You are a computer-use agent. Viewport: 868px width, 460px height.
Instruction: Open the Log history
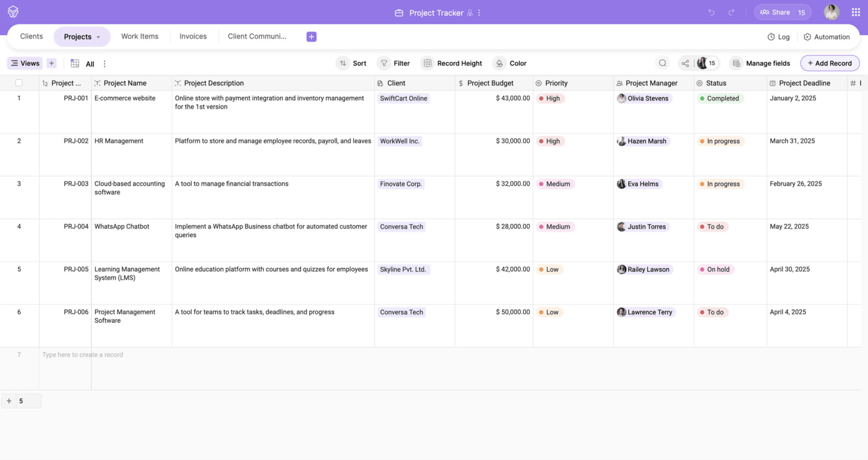pos(779,37)
